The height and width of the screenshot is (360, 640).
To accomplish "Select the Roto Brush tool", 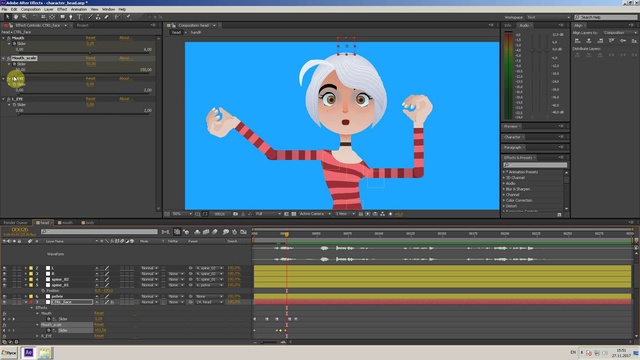I will point(118,17).
